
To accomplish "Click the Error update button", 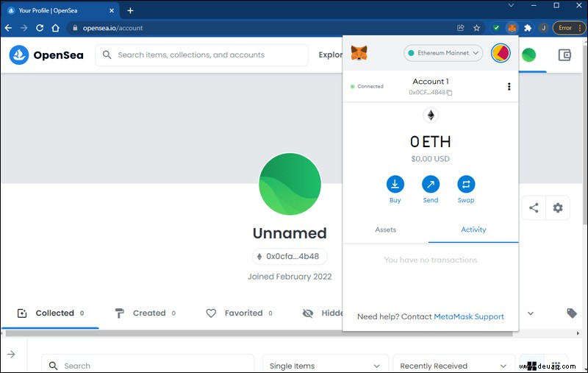I will pyautogui.click(x=569, y=28).
